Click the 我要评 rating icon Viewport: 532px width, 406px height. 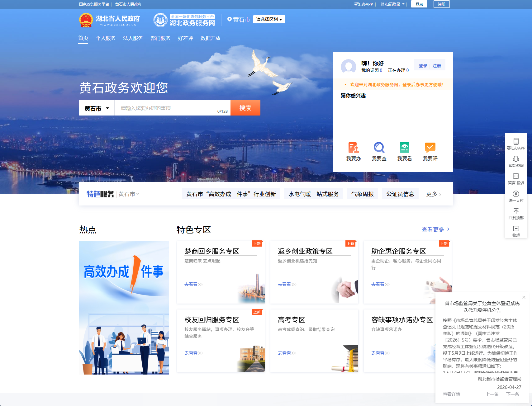(430, 148)
